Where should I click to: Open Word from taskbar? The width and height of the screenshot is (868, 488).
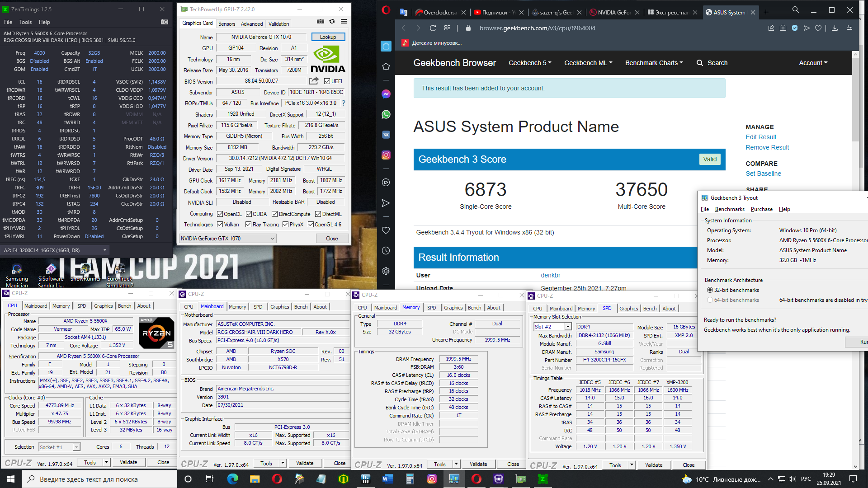point(388,479)
